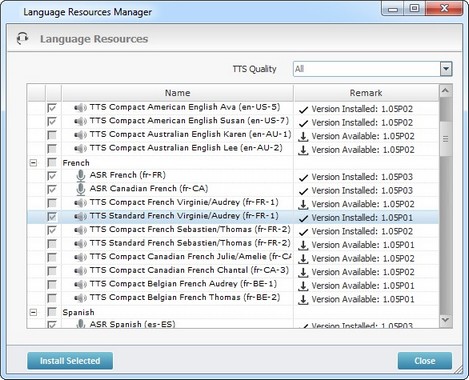Collapse the French language group
The image size is (469, 380).
33,163
